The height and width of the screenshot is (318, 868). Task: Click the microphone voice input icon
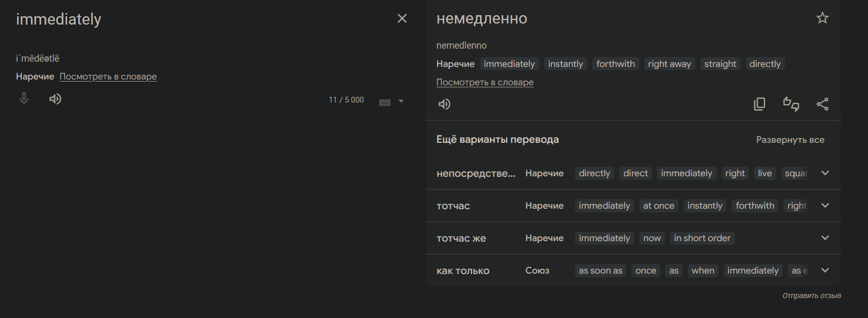(24, 99)
